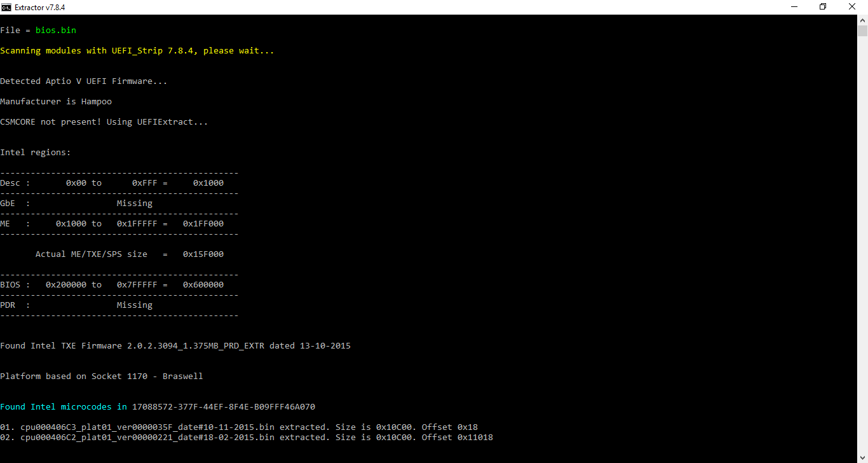The image size is (868, 463).
Task: Click the 'Intel regions:' heading
Action: (36, 152)
